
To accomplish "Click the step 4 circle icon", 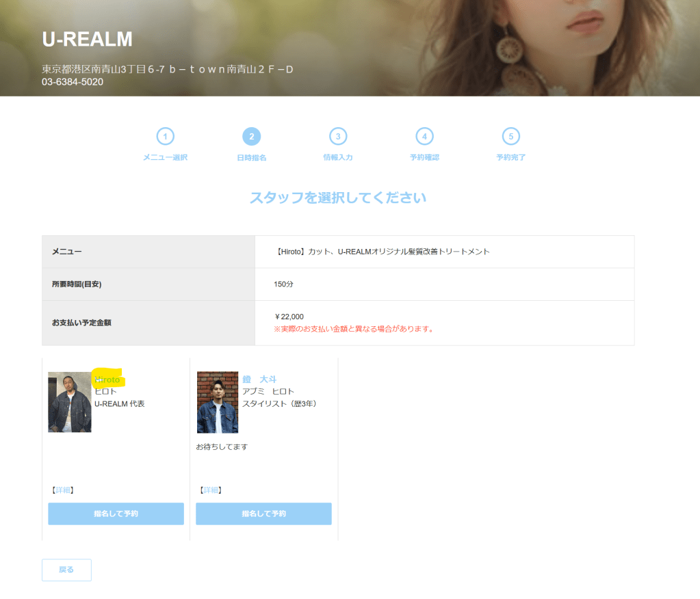I will click(424, 137).
